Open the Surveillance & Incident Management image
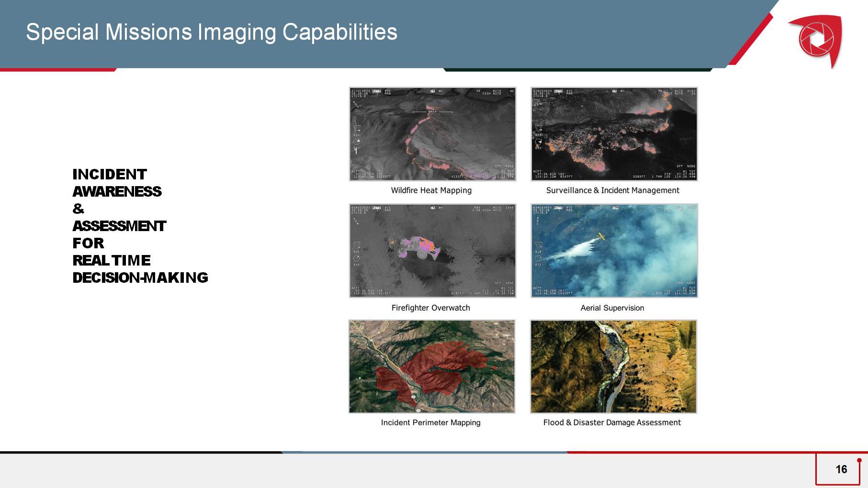This screenshot has width=868, height=488. pyautogui.click(x=614, y=134)
